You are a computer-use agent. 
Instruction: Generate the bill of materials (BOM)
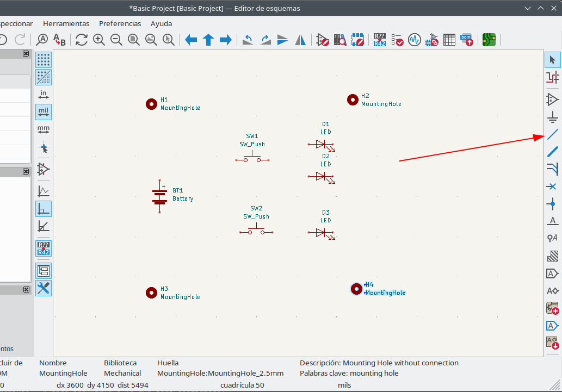click(x=466, y=40)
